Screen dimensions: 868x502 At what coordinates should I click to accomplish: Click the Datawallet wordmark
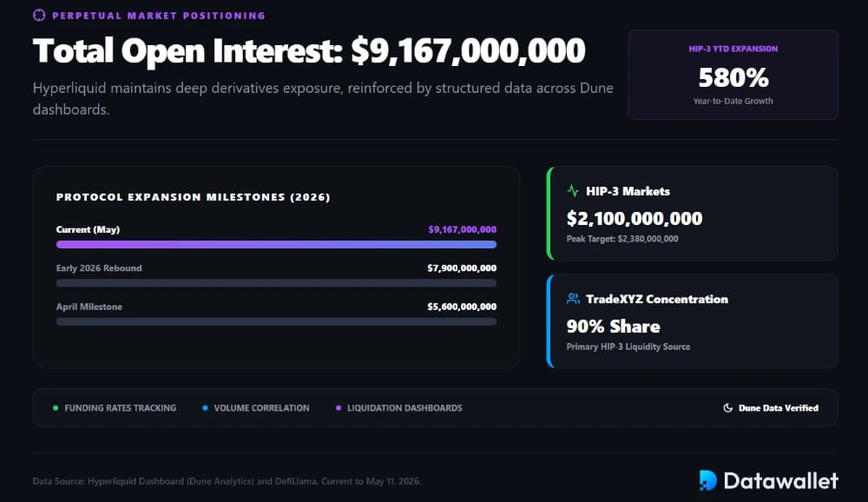coord(781,480)
